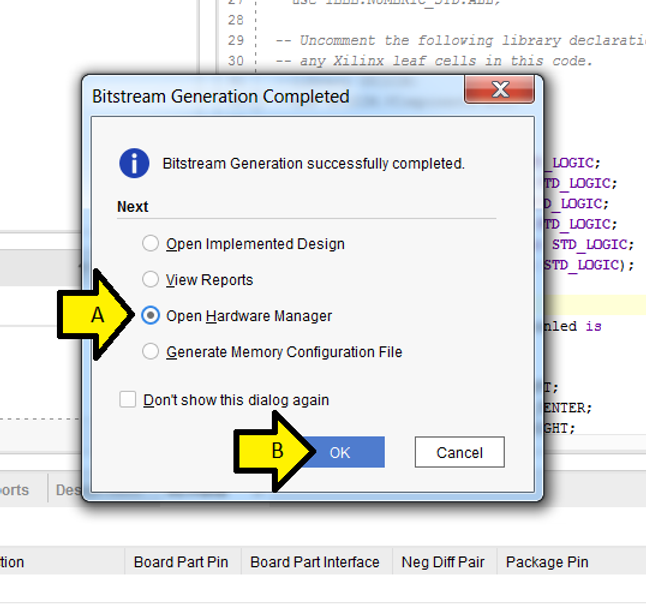Viewport: 646px width, 604px height.
Task: Pick the Generate Memory Configuration File option
Action: pos(150,352)
